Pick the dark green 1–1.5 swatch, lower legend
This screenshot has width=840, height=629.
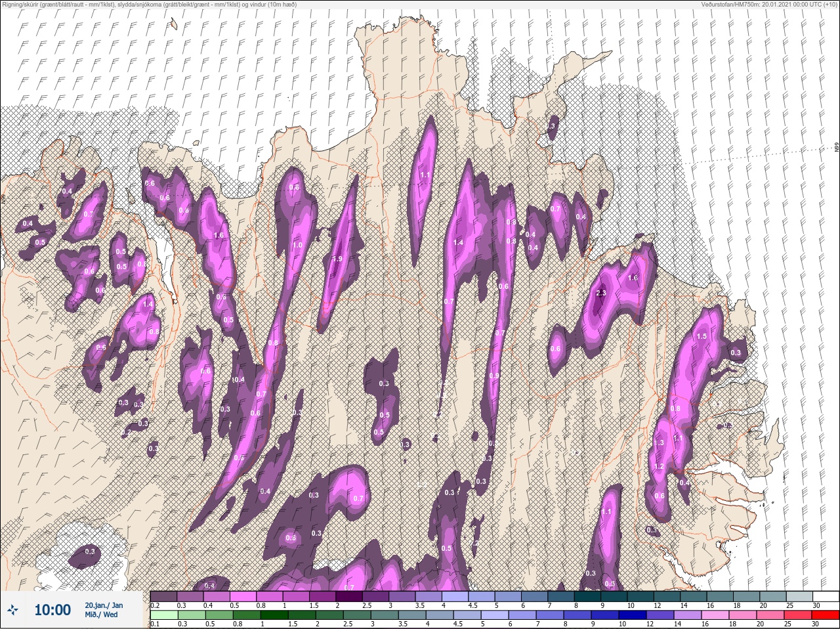[x=274, y=615]
